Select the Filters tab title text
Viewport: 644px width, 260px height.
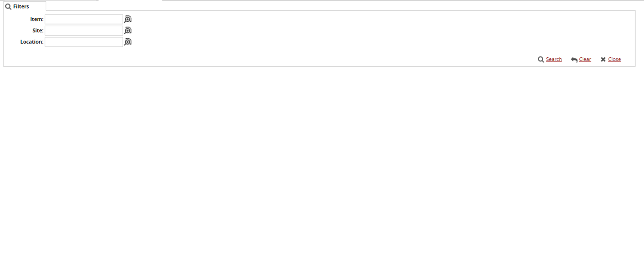point(21,7)
